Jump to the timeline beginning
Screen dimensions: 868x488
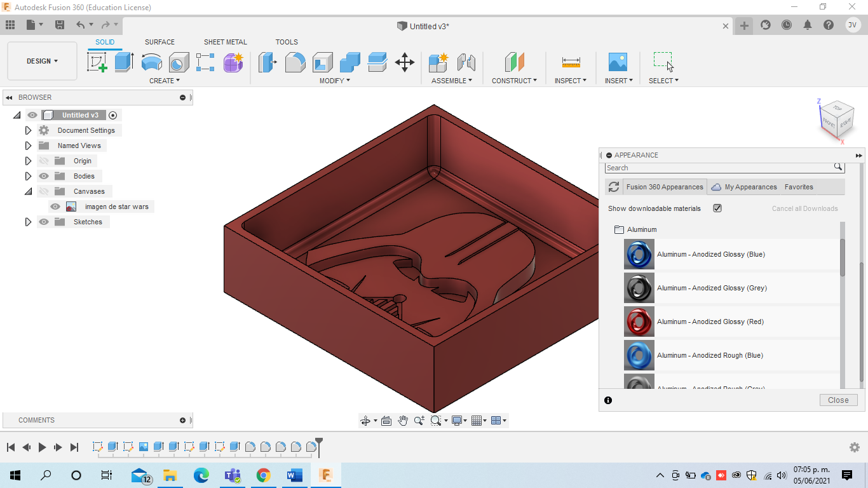(11, 447)
